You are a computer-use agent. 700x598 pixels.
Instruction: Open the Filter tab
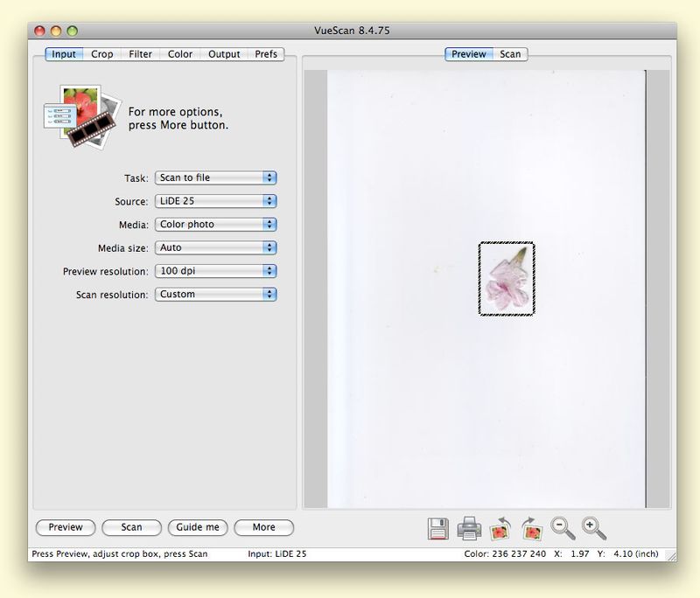(140, 54)
